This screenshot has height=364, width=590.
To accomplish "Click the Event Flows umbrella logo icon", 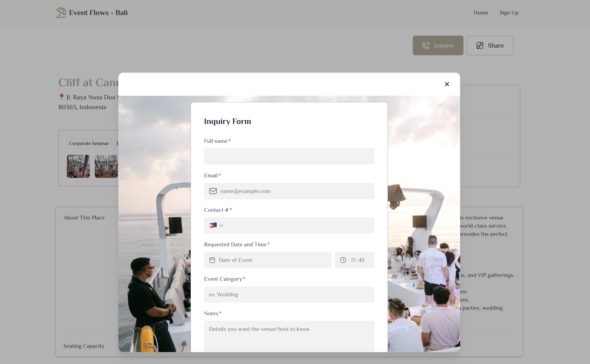I will 61,13.
